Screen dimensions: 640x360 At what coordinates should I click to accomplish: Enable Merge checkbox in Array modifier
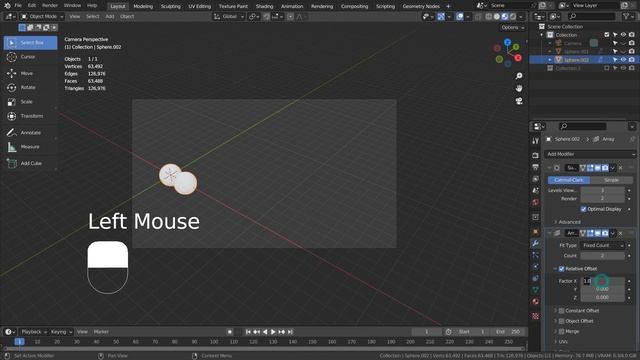tap(561, 331)
